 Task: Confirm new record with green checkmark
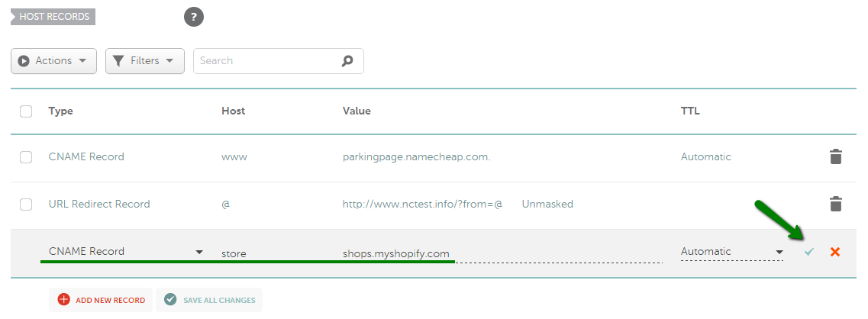tap(809, 252)
